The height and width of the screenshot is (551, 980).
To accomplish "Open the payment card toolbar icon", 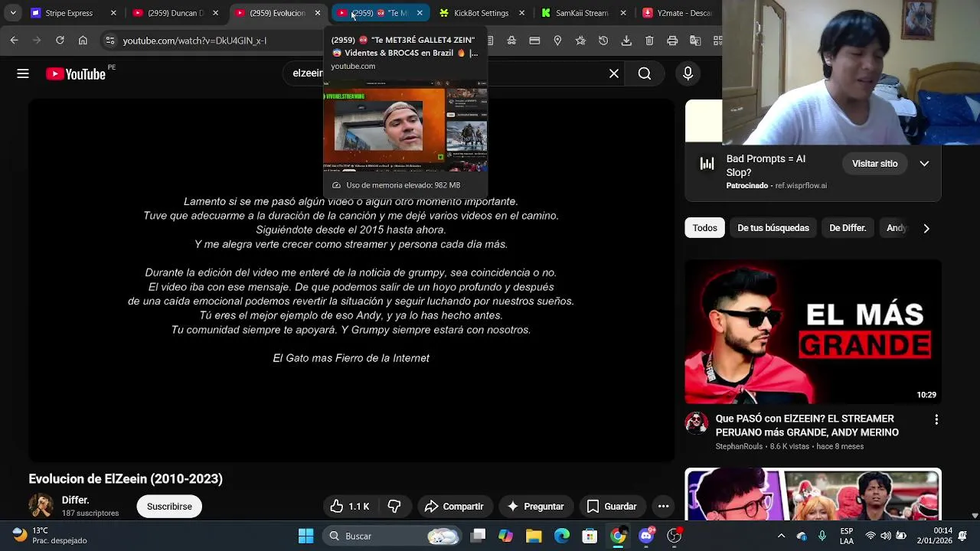I will pos(534,41).
